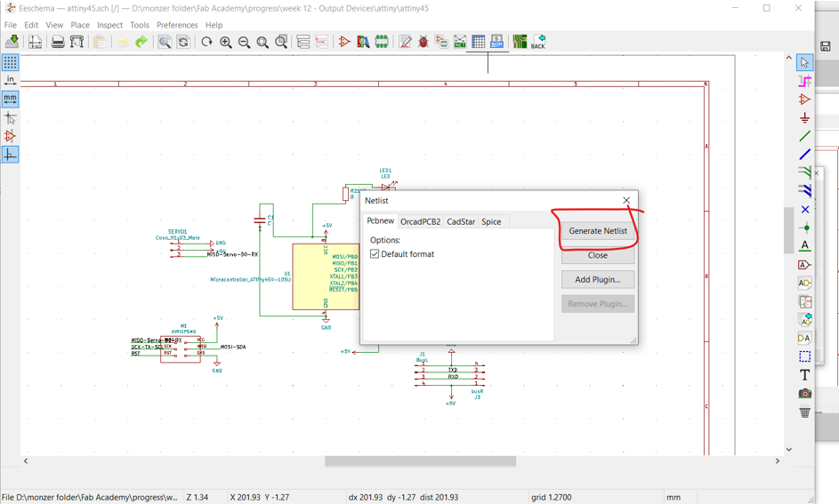Select the place power port tool
The height and width of the screenshot is (504, 839).
(805, 117)
